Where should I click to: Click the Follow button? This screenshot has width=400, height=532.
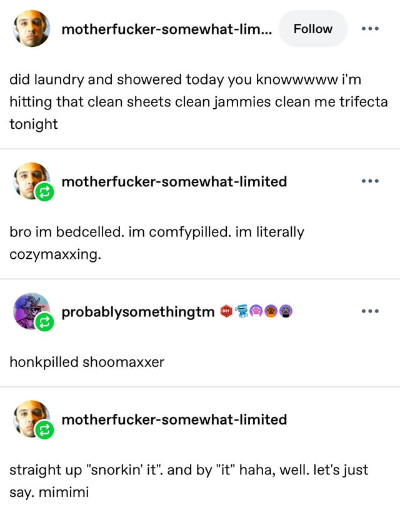click(312, 29)
